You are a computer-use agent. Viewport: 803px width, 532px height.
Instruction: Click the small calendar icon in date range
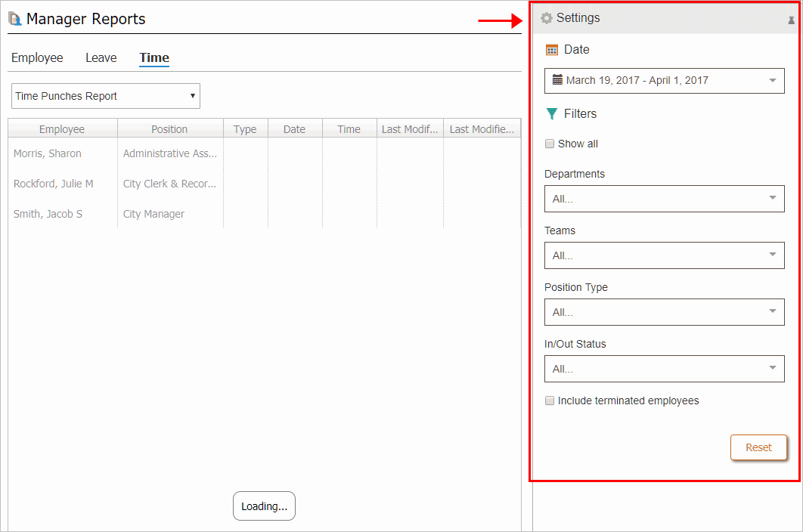[557, 80]
